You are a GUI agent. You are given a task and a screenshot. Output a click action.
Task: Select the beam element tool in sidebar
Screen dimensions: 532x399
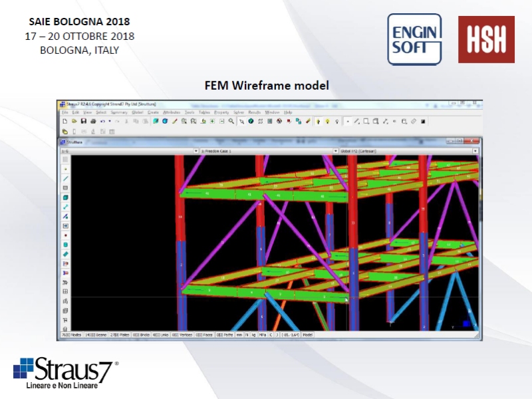coord(65,178)
